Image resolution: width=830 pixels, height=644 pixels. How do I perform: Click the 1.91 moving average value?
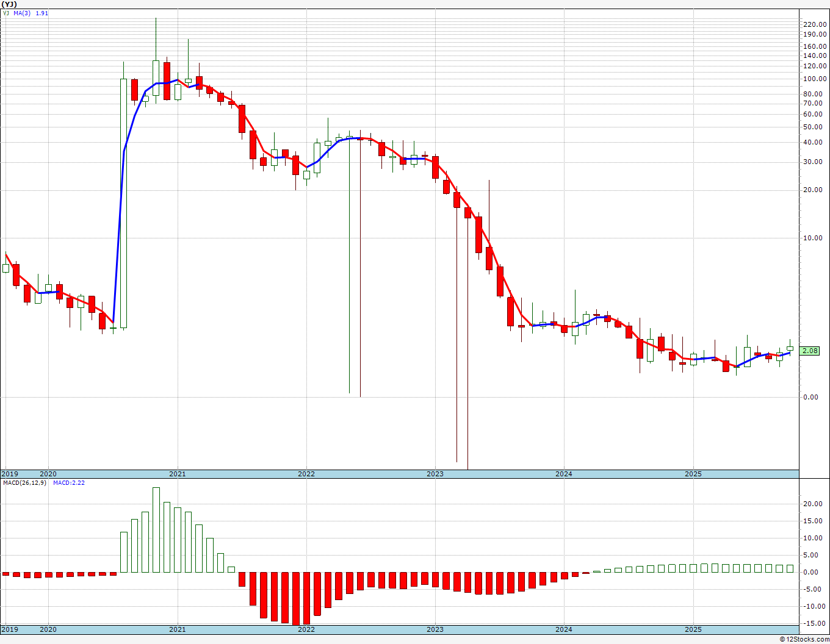(x=41, y=13)
